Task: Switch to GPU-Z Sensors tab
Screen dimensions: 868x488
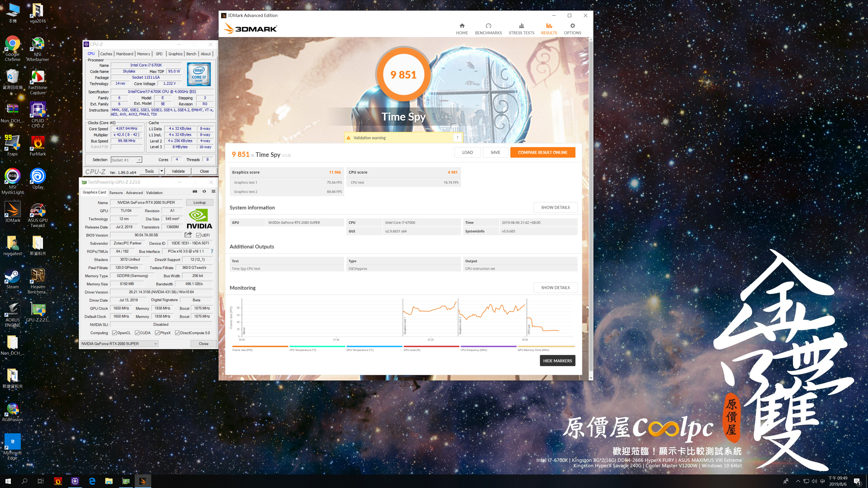Action: (116, 193)
